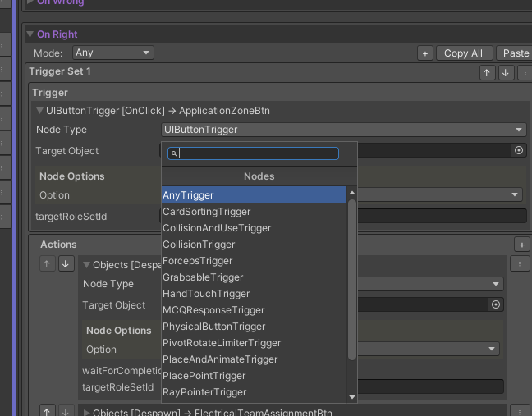Click the Paste button

pyautogui.click(x=516, y=53)
